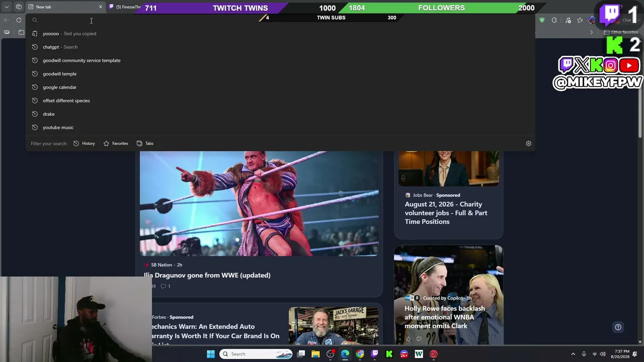Click the microphone icon in system tray

584,354
